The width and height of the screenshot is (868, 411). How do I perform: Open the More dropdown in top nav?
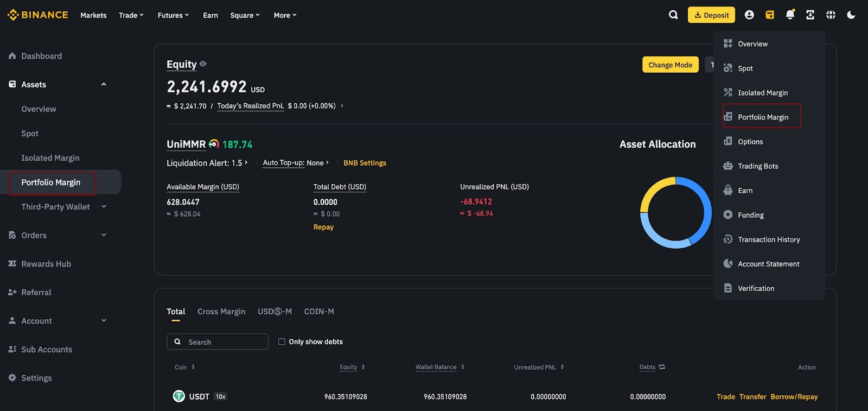point(285,15)
